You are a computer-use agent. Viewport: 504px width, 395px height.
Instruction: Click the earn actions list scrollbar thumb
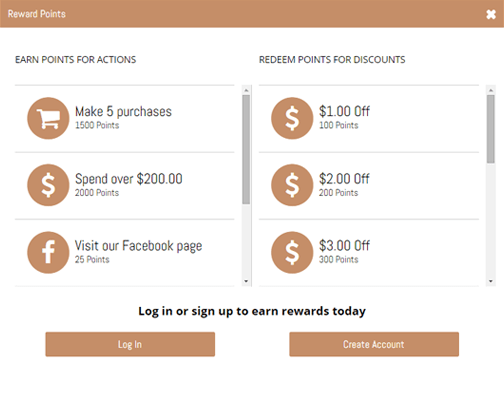[246, 149]
